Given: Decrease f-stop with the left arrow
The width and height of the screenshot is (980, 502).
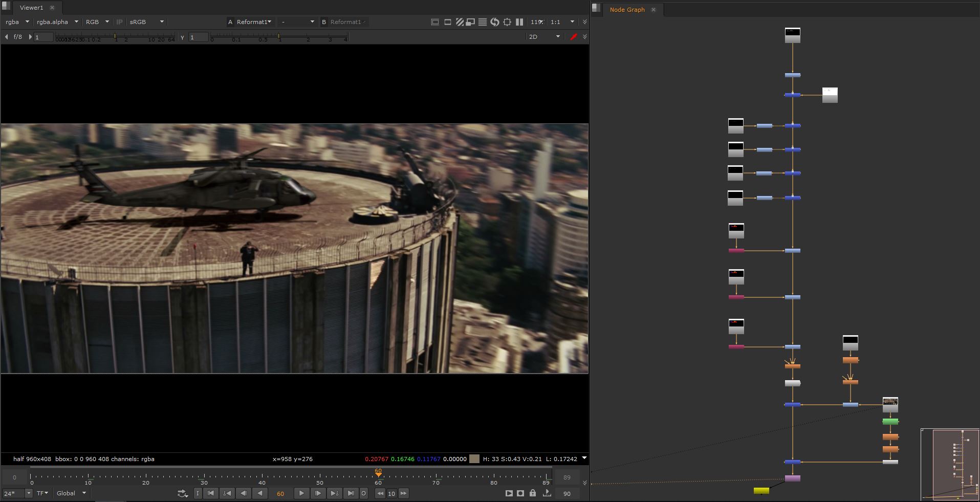Looking at the screenshot, I should point(6,37).
